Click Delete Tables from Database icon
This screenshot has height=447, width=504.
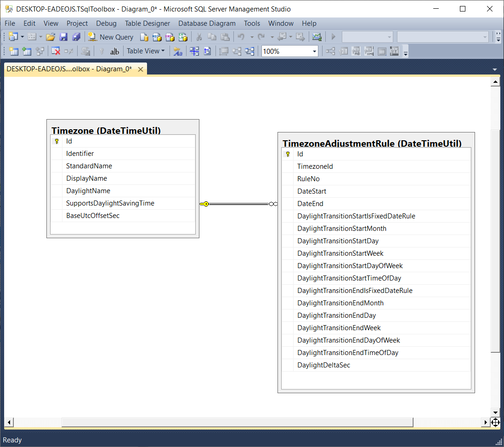tap(56, 51)
